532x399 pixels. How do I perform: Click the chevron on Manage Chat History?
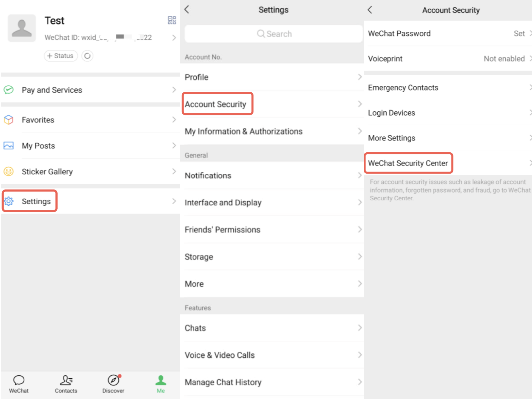point(360,382)
